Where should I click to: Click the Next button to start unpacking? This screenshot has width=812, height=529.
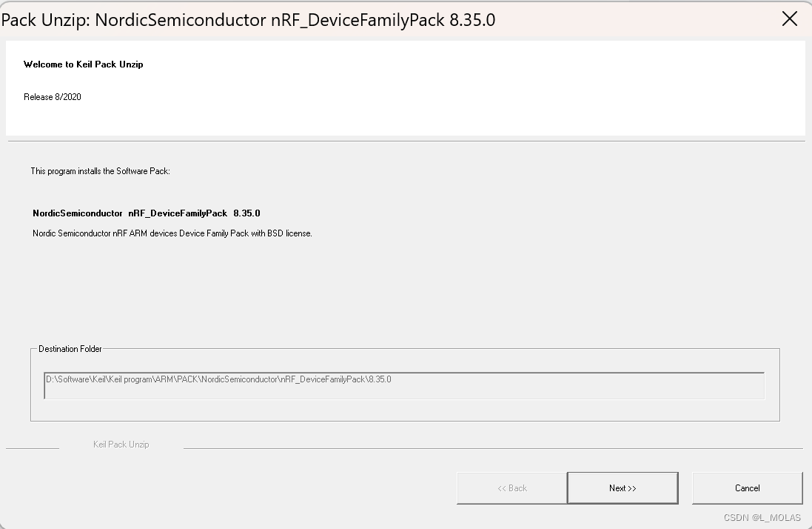click(623, 488)
